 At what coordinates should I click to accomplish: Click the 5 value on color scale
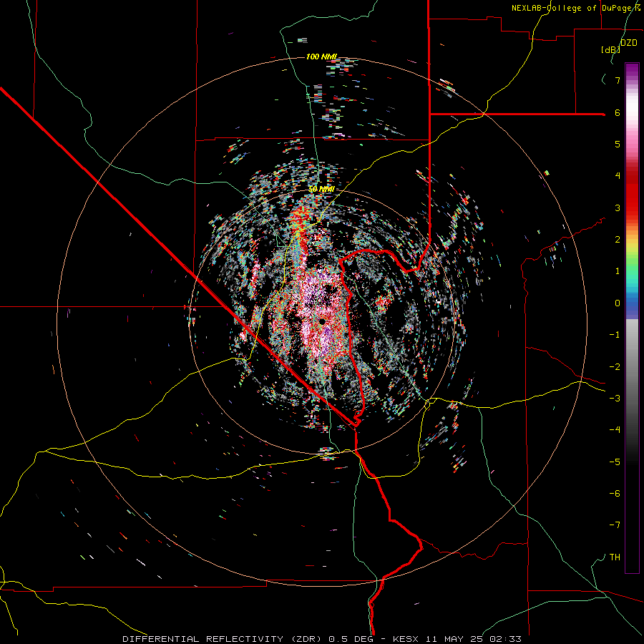tap(618, 144)
